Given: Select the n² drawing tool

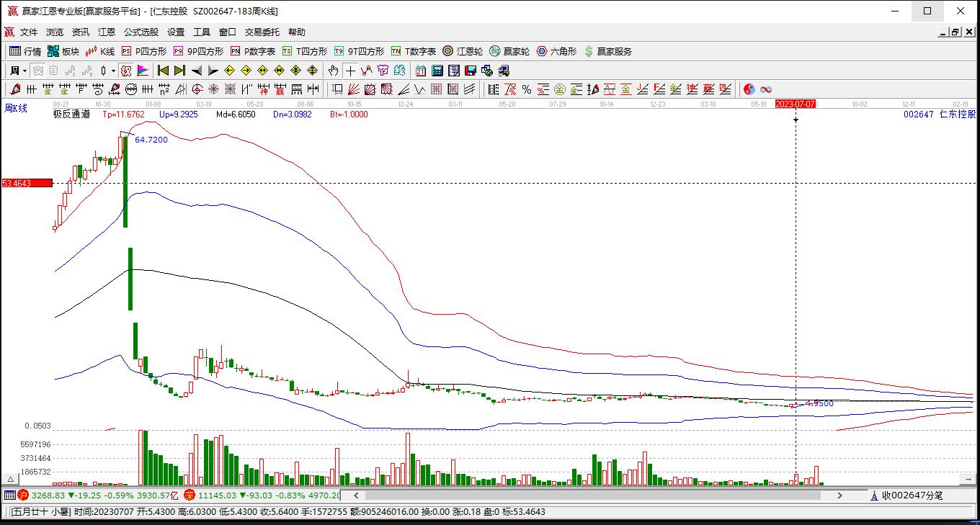Looking at the screenshot, I should pyautogui.click(x=164, y=89).
